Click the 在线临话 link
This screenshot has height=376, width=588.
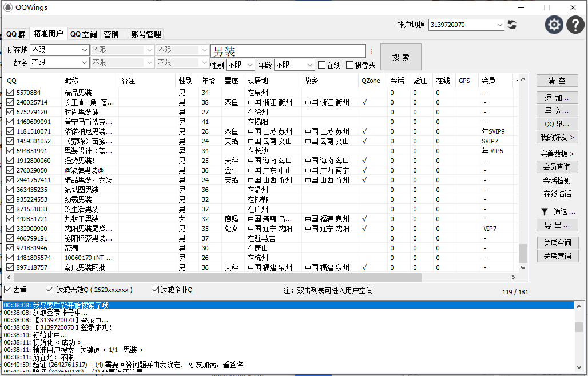[557, 194]
